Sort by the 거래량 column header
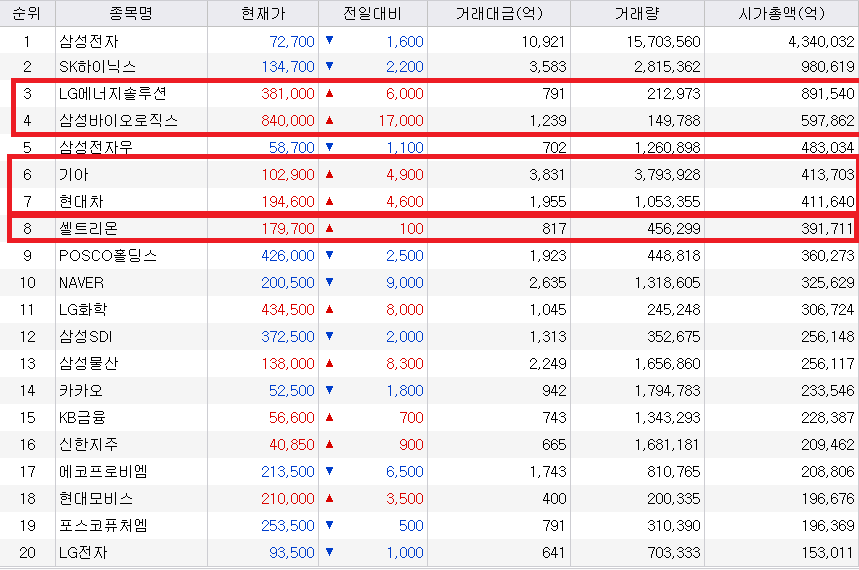Screen dimensions: 859x570 637,13
